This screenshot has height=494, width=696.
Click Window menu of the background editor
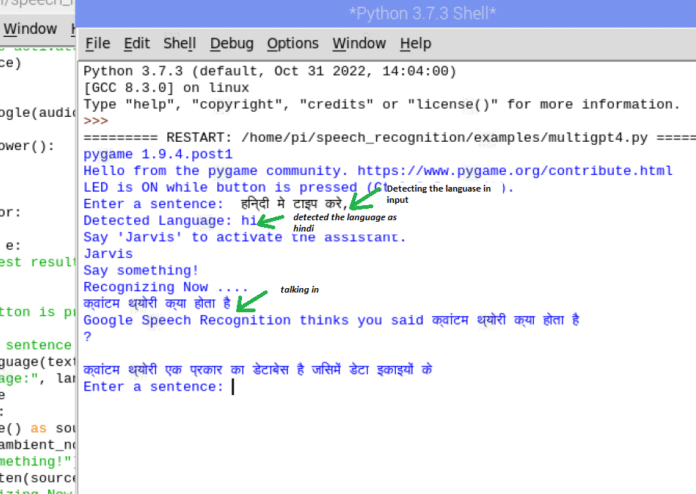point(30,29)
